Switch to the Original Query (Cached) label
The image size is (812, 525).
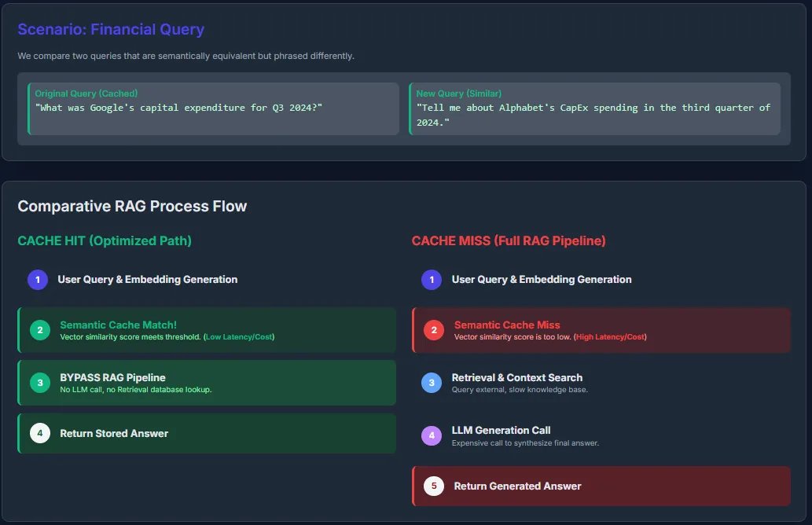86,93
